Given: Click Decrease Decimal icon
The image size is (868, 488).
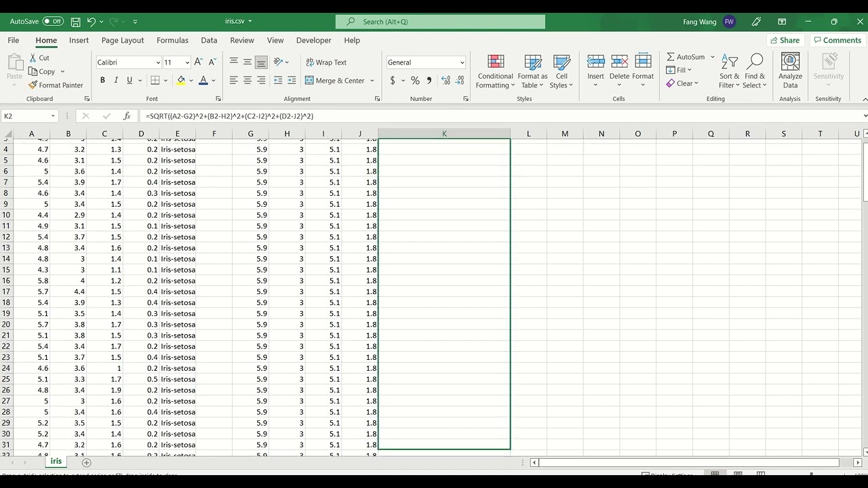Looking at the screenshot, I should pyautogui.click(x=460, y=81).
